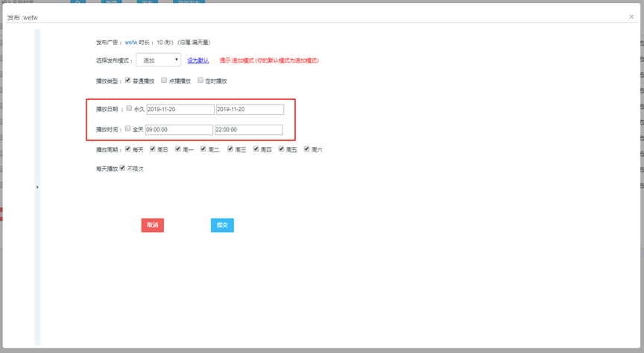Screen dimensions: 644x353
Task: Uncheck 周日 in play cycle
Action: click(x=153, y=149)
